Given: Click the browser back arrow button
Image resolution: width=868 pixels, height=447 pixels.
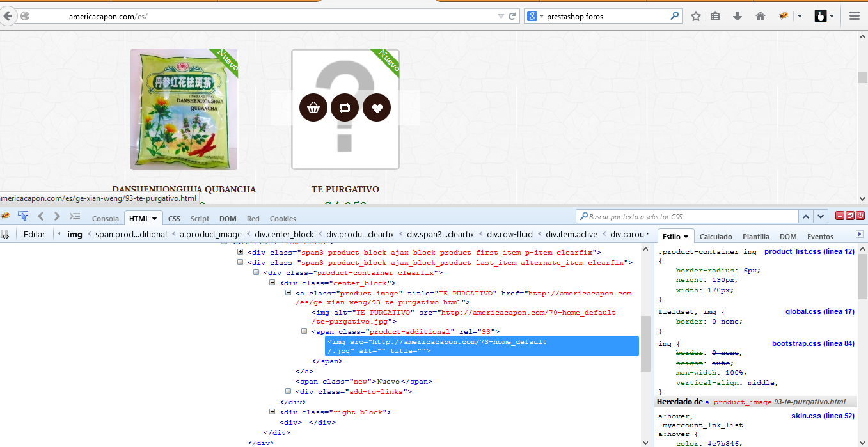Looking at the screenshot, I should (x=8, y=16).
